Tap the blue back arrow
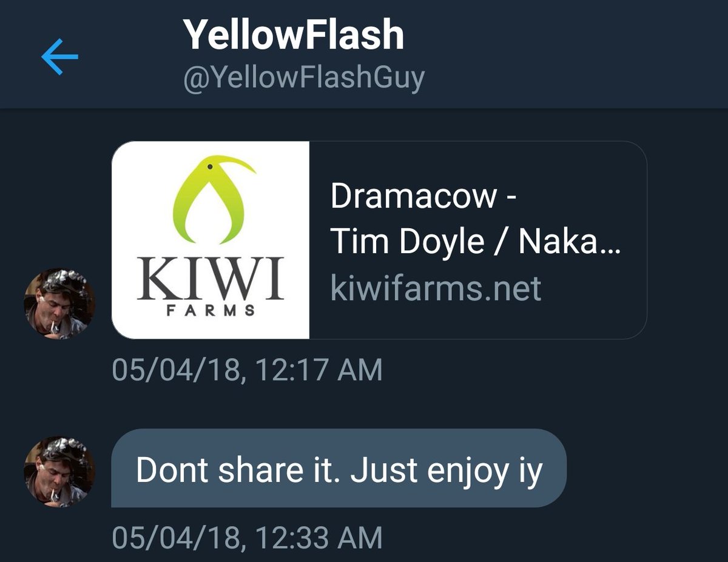 click(x=59, y=56)
